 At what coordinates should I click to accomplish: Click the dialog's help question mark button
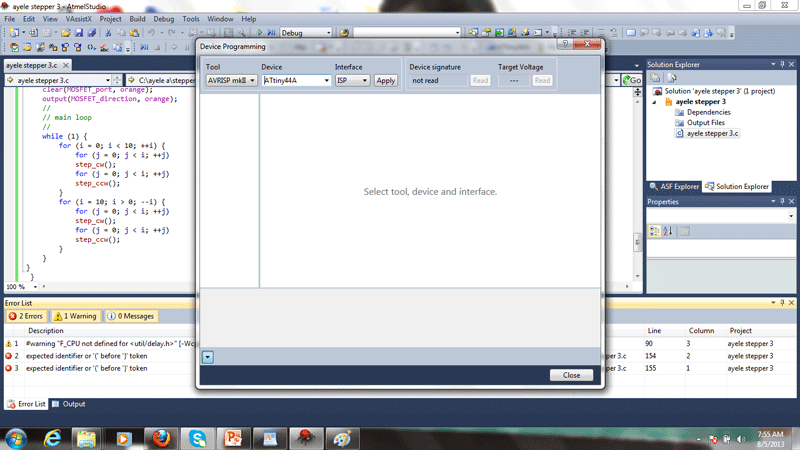(565, 44)
